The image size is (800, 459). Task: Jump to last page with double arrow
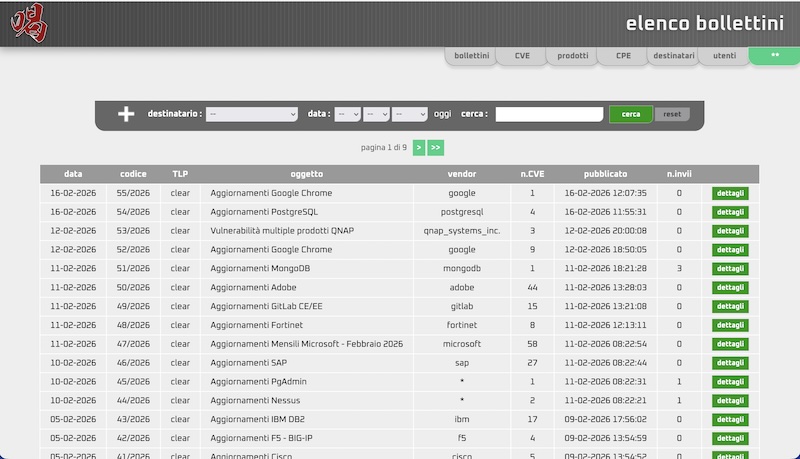tap(435, 147)
